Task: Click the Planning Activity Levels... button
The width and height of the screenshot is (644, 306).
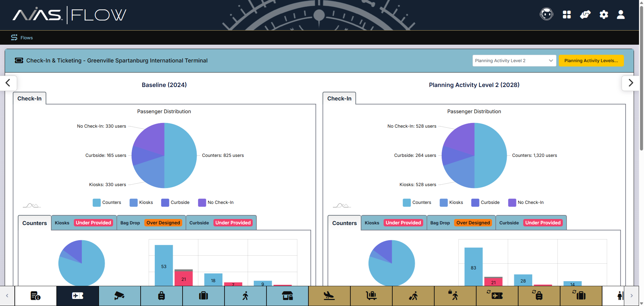Action: (x=591, y=60)
